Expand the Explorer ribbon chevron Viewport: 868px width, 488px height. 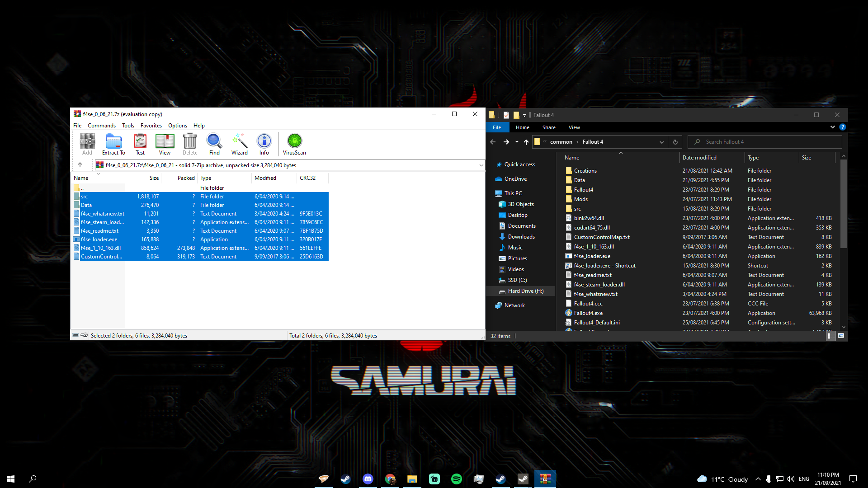pyautogui.click(x=832, y=127)
